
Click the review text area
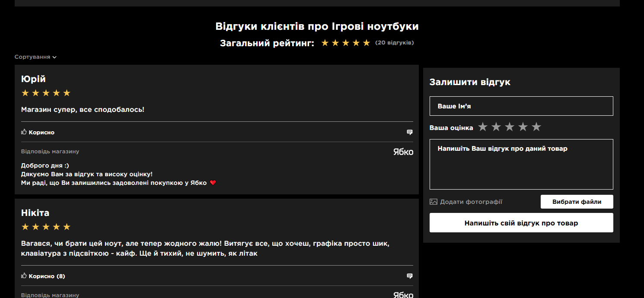pos(521,164)
